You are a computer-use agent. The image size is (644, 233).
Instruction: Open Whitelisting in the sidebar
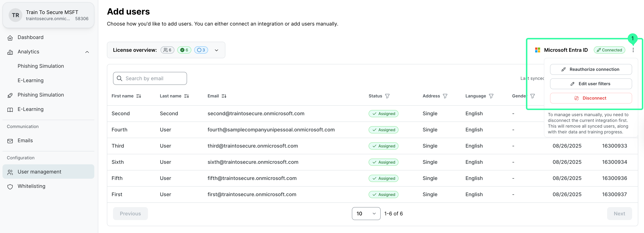click(x=31, y=186)
